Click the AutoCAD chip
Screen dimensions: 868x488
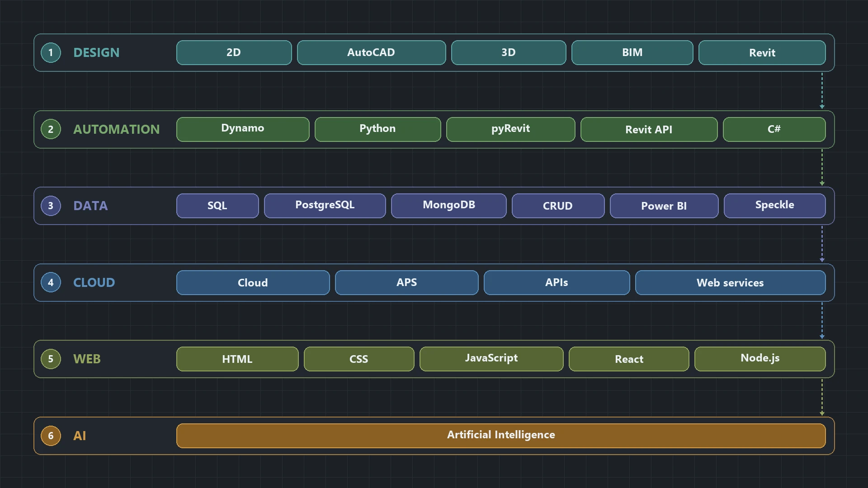click(372, 52)
